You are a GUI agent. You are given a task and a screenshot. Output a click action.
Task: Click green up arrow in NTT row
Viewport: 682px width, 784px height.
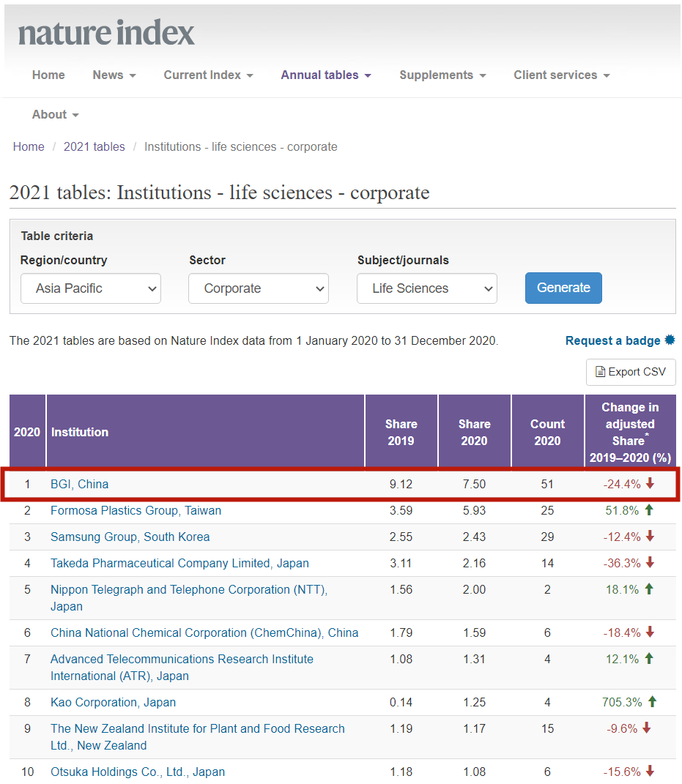point(649,589)
